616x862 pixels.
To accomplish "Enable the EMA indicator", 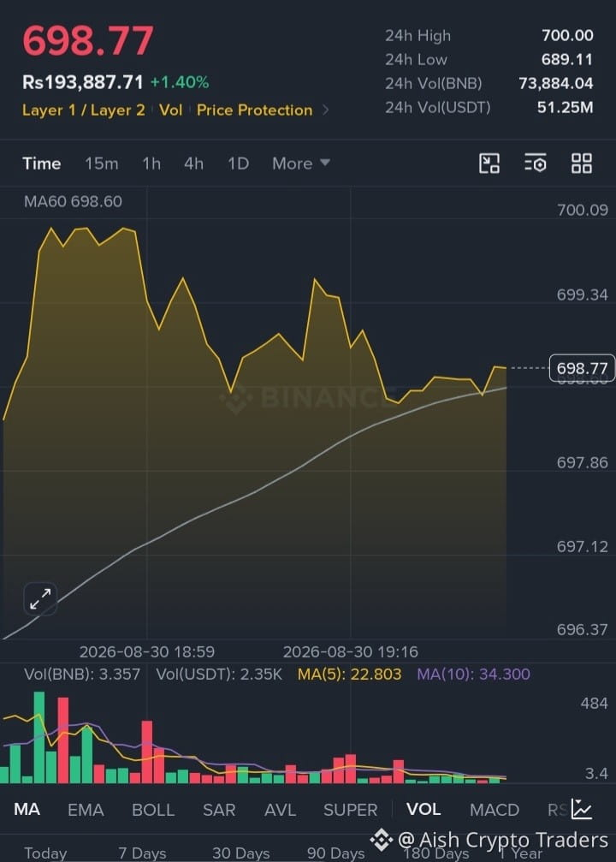I will click(86, 809).
